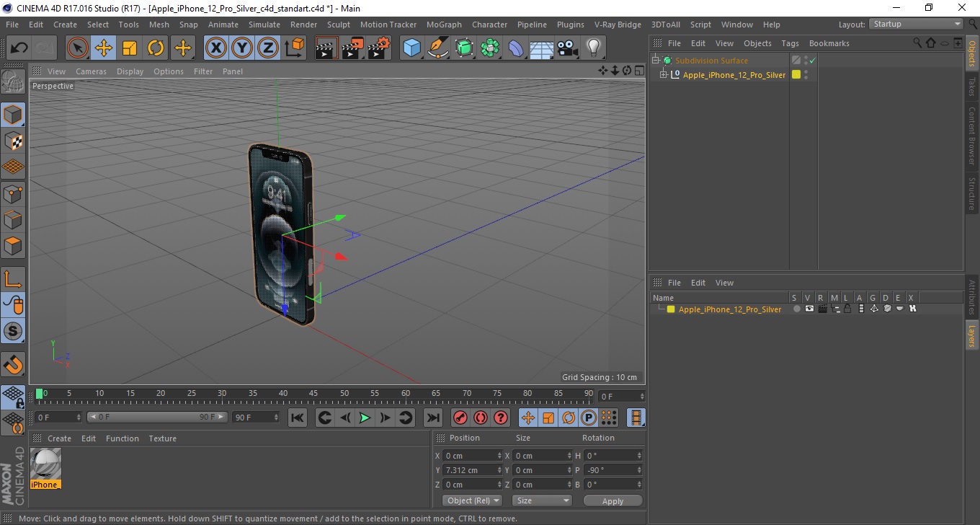Image resolution: width=980 pixels, height=525 pixels.
Task: Click frame 45 on timeline ruler
Action: click(x=313, y=395)
